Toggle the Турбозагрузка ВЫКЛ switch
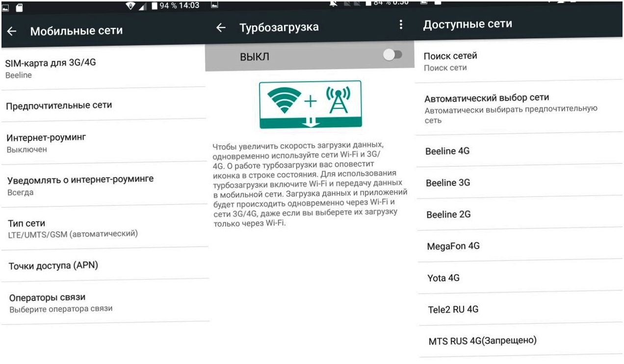This screenshot has width=624, height=364. [x=392, y=55]
